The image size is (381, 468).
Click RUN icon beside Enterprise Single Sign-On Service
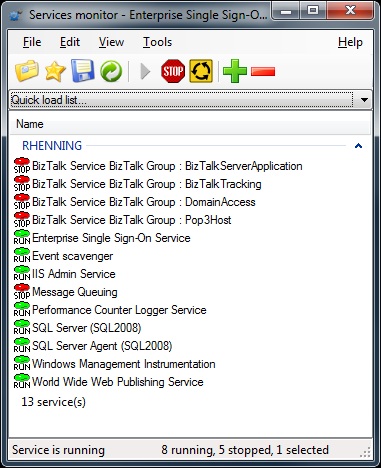click(x=22, y=238)
